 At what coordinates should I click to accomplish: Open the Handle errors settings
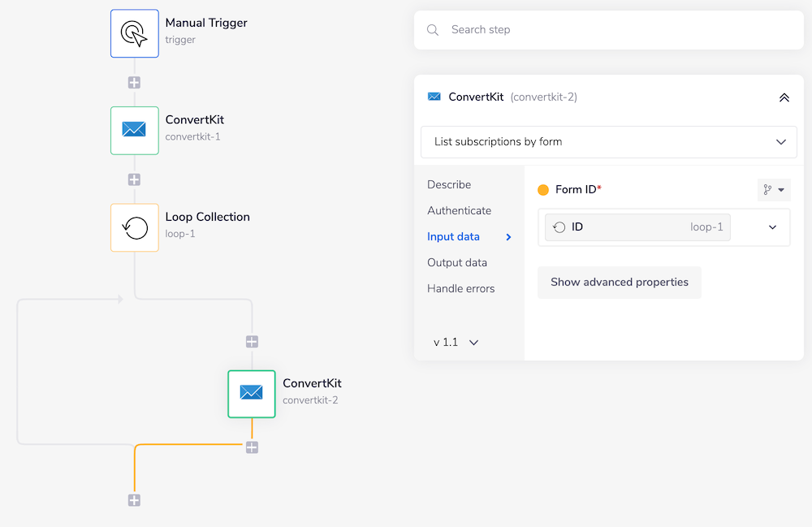(460, 288)
